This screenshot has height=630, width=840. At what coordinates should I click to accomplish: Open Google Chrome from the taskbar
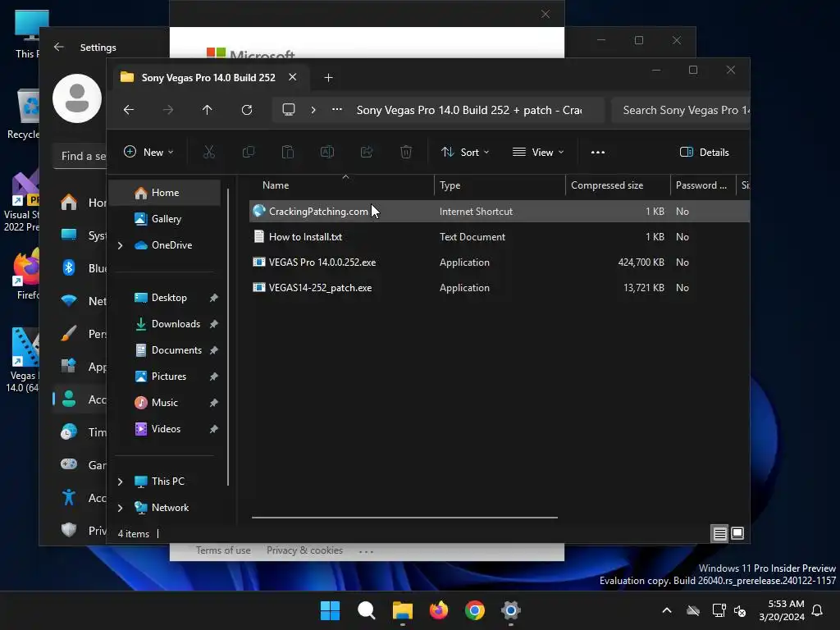tap(475, 610)
